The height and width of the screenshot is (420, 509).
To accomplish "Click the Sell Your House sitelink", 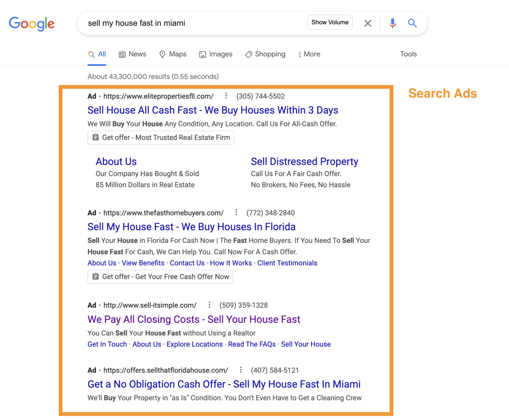I will [x=306, y=344].
